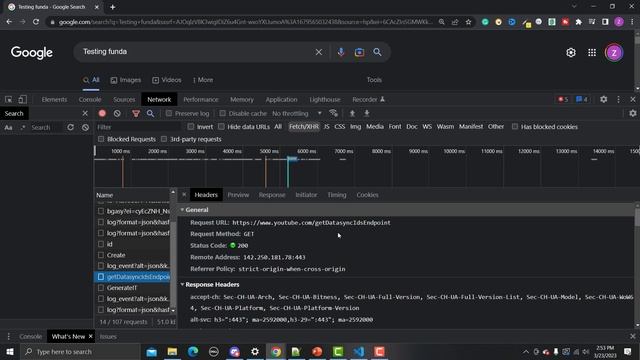This screenshot has width=640, height=360.
Task: Open Google quick settings gear
Action: click(x=571, y=52)
